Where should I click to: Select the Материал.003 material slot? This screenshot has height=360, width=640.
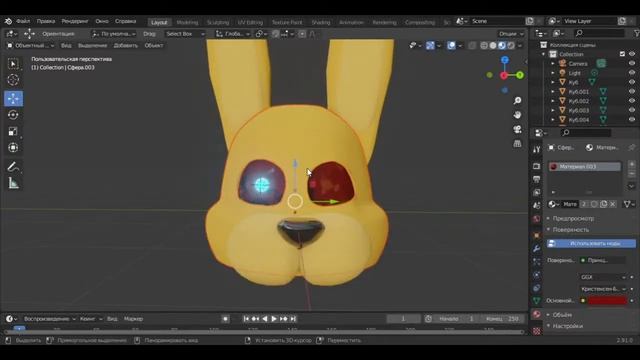584,167
